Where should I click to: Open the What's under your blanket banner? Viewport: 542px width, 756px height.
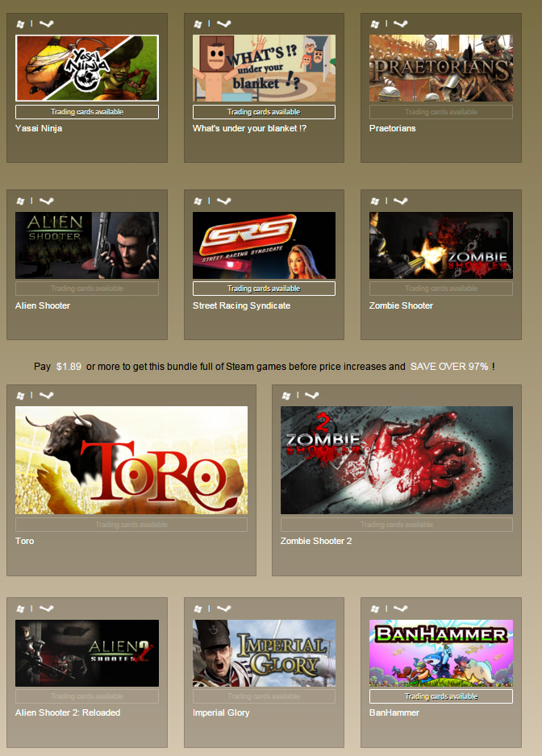click(x=264, y=68)
